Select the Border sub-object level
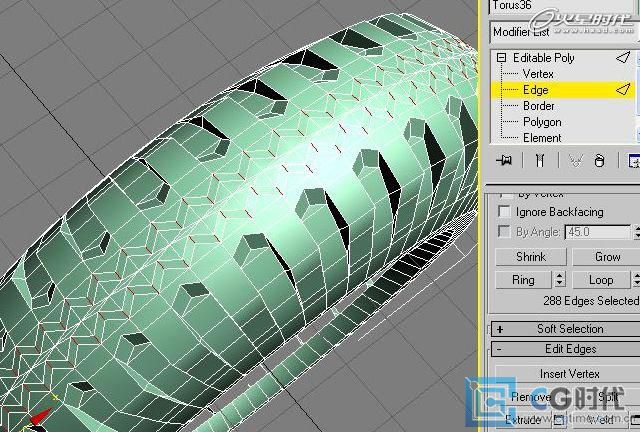640x432 pixels. (539, 106)
